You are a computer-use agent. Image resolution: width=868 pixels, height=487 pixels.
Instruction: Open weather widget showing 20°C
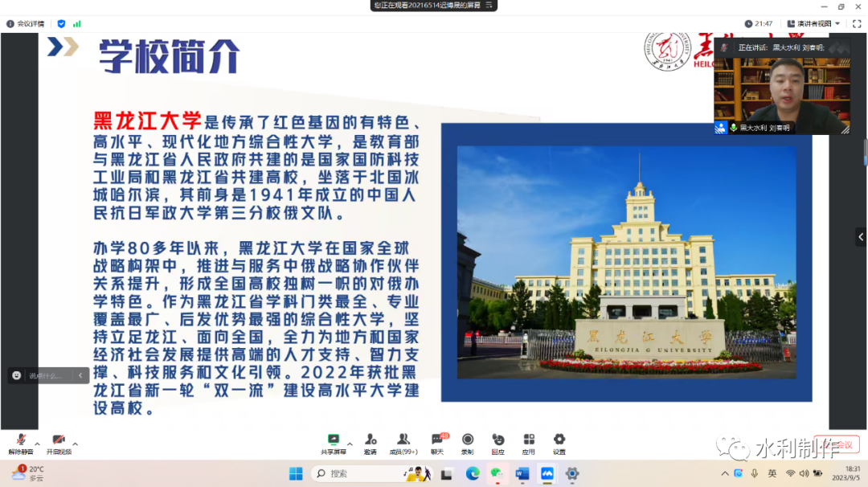pyautogui.click(x=27, y=473)
